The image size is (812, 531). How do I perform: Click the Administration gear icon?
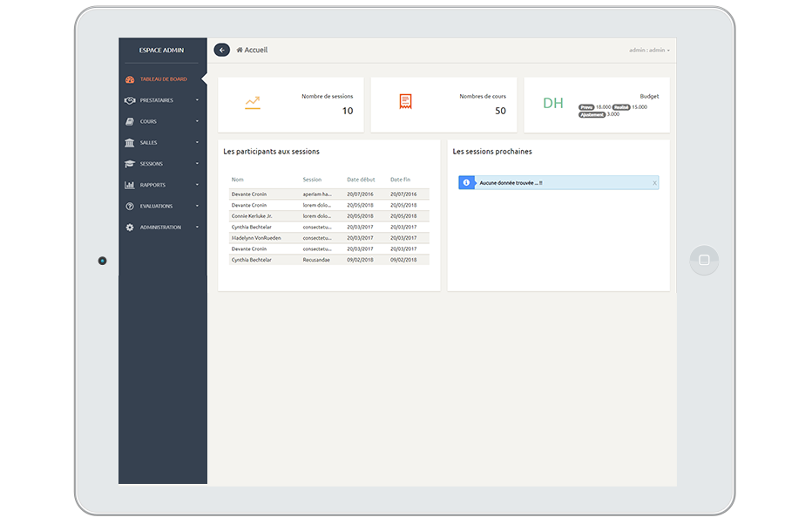[129, 227]
